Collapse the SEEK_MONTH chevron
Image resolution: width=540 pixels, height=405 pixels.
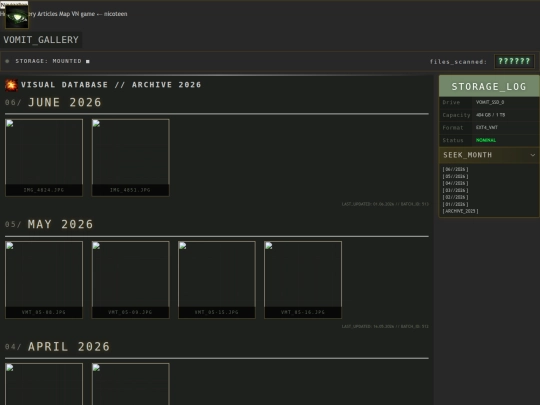[x=533, y=155]
